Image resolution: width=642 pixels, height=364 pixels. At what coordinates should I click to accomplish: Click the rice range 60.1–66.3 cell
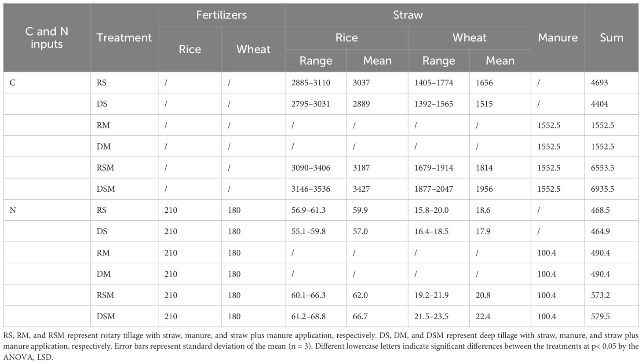coord(308,295)
